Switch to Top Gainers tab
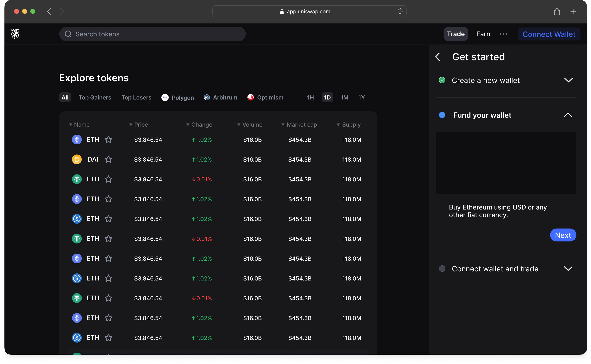 coord(95,97)
